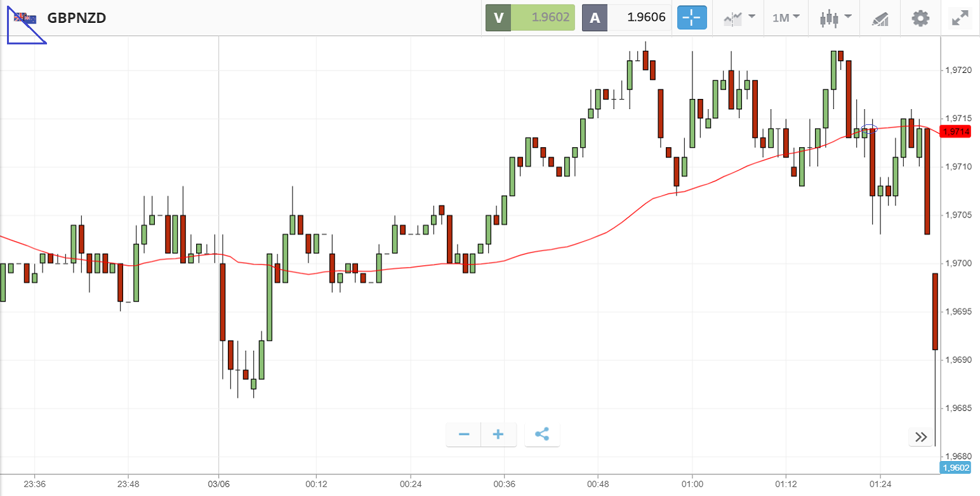Click the GBPNZD flag icon
Screen dimensions: 980x496
click(x=26, y=18)
